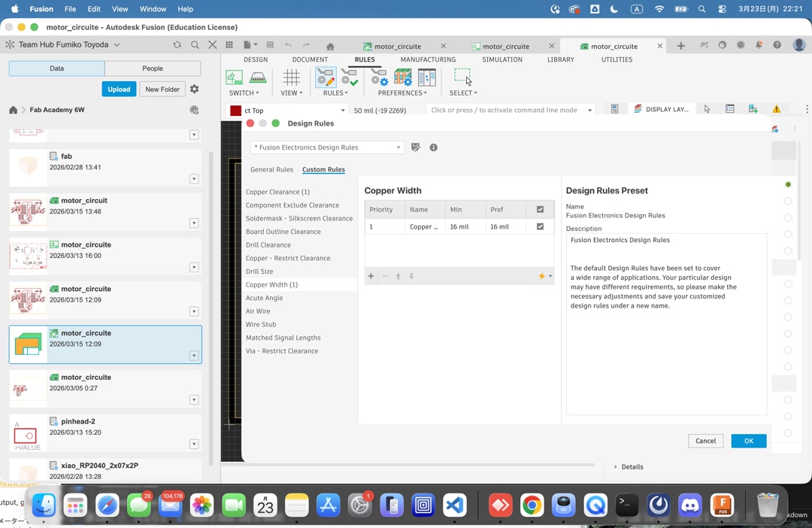Select Drill Size in the rules list
Viewport: 812px width, 528px height.
point(259,271)
